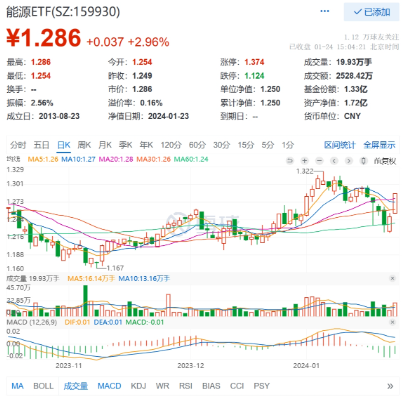Click the MA5:1.26 legend label
413x397 pixels.
tap(43, 159)
